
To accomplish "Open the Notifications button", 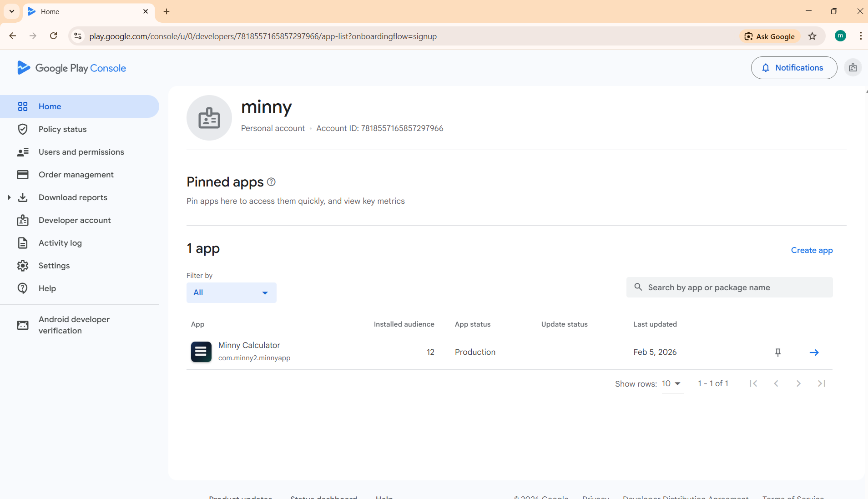I will [793, 68].
